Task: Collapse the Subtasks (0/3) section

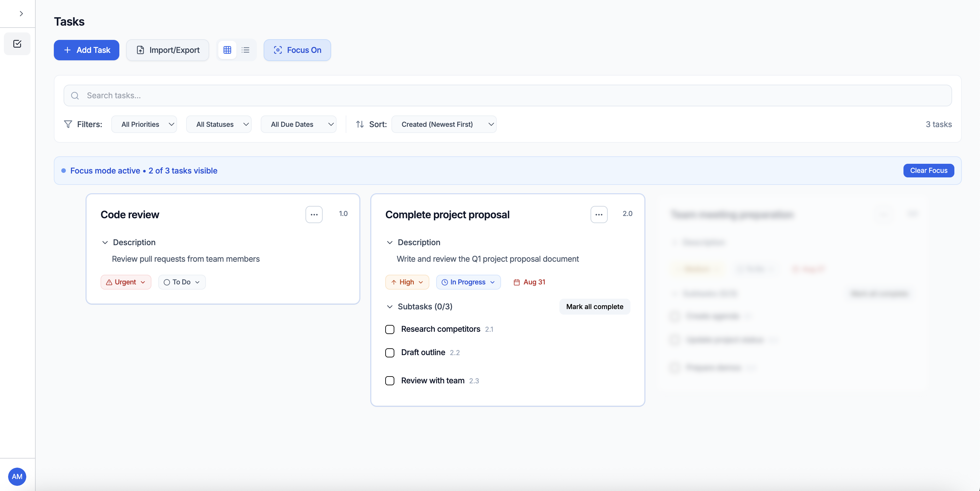Action: [x=389, y=306]
